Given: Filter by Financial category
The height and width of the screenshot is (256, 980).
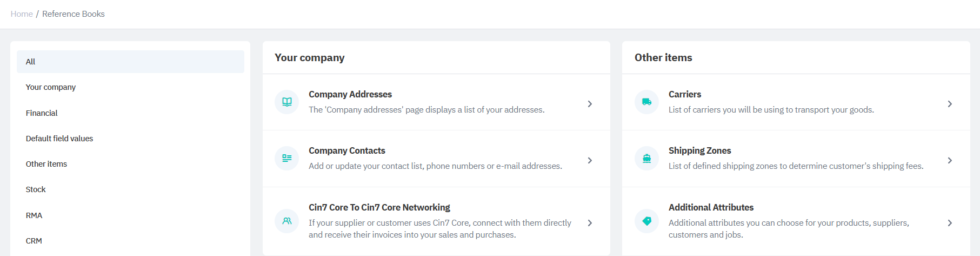Looking at the screenshot, I should click(42, 113).
